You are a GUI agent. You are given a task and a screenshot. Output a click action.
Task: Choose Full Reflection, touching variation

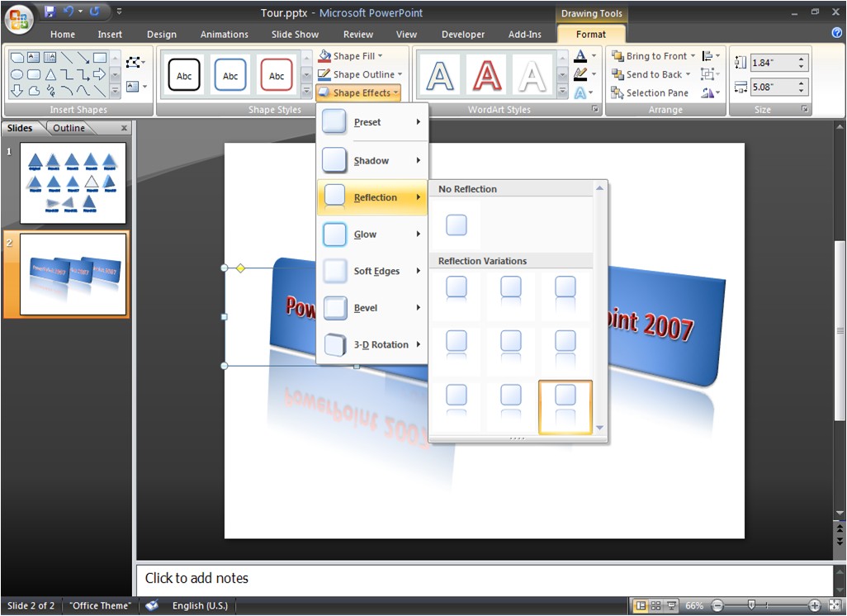coord(565,295)
